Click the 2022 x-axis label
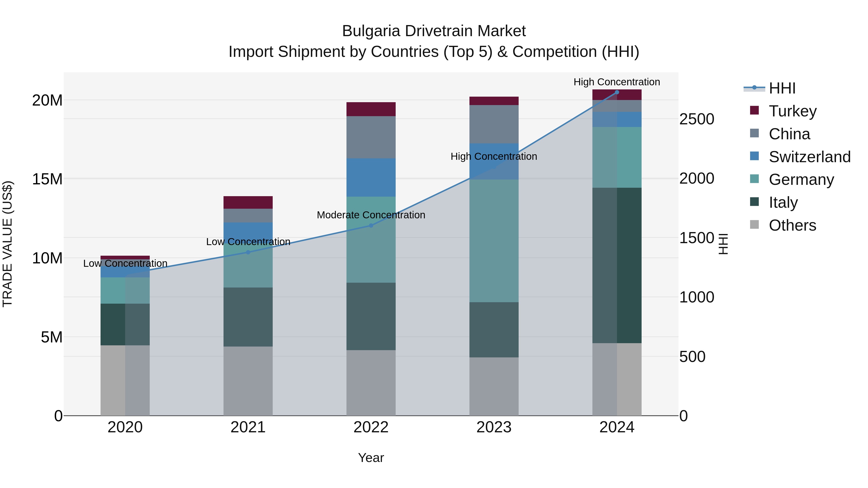 [x=371, y=427]
